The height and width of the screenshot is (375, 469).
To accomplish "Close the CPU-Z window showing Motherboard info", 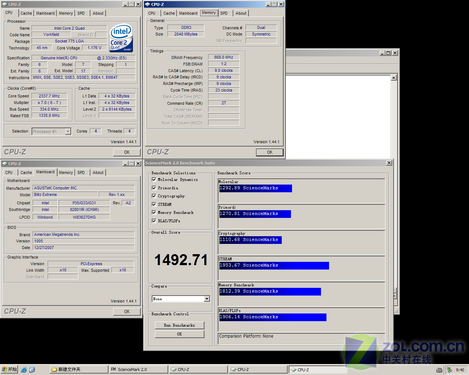I will [x=138, y=164].
